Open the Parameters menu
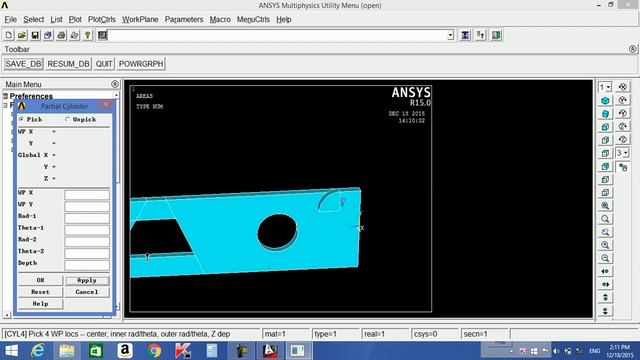This screenshot has width=640, height=360. [x=184, y=19]
